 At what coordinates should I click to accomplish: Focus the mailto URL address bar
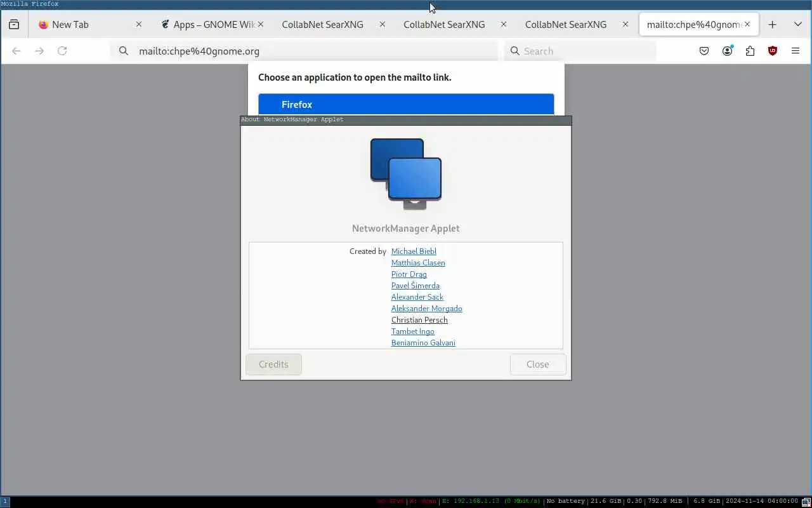(x=304, y=51)
